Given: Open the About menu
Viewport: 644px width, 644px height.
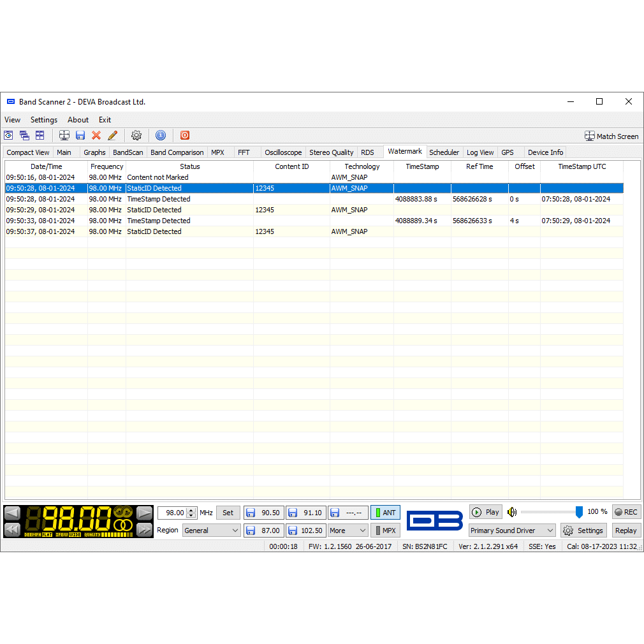Looking at the screenshot, I should 78,120.
